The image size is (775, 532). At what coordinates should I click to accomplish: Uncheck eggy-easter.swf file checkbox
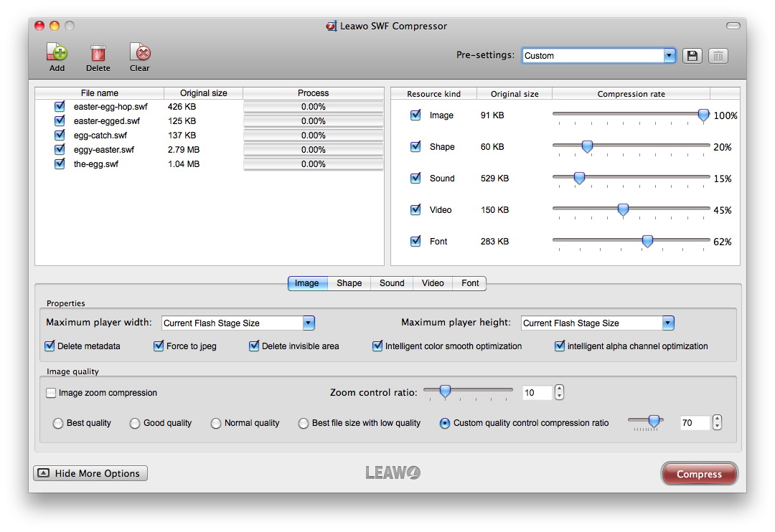point(60,149)
